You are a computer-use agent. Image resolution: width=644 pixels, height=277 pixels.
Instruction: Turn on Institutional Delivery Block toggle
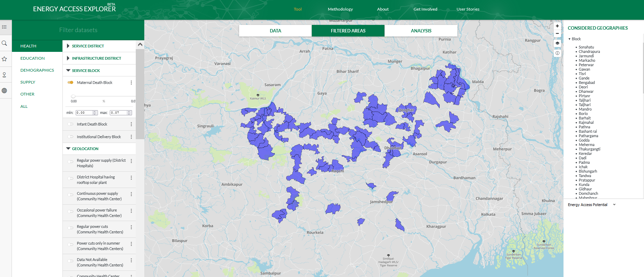[x=71, y=137]
